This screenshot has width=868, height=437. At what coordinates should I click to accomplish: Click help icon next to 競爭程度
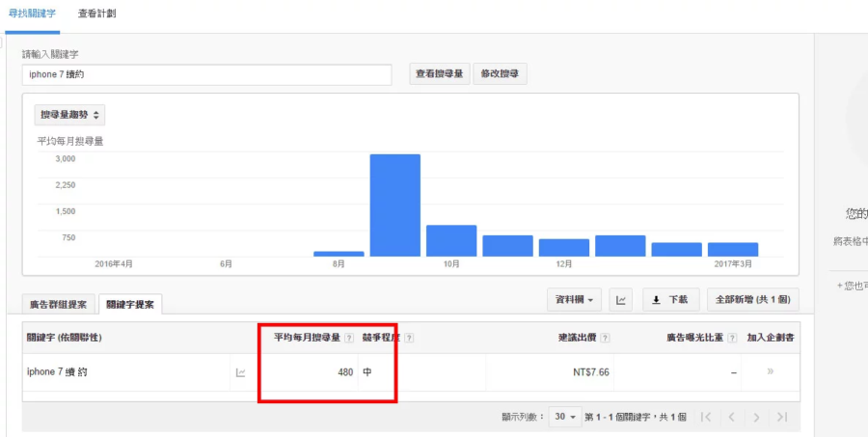point(410,339)
